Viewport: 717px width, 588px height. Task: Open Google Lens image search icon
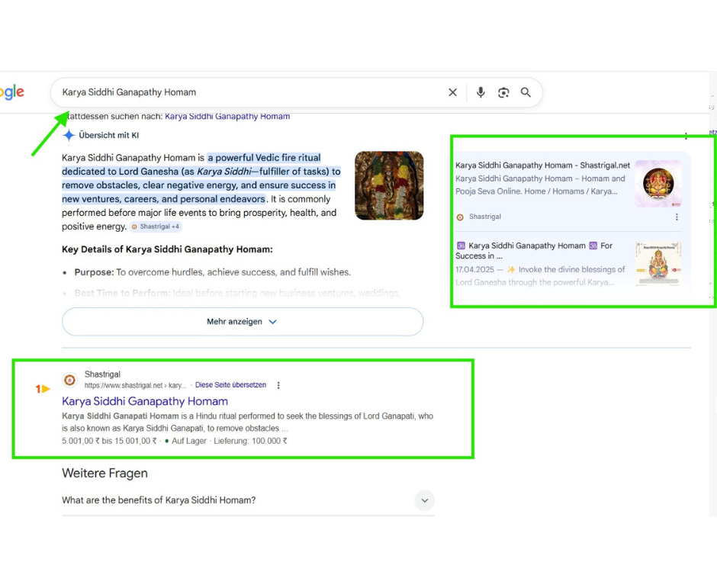[503, 92]
